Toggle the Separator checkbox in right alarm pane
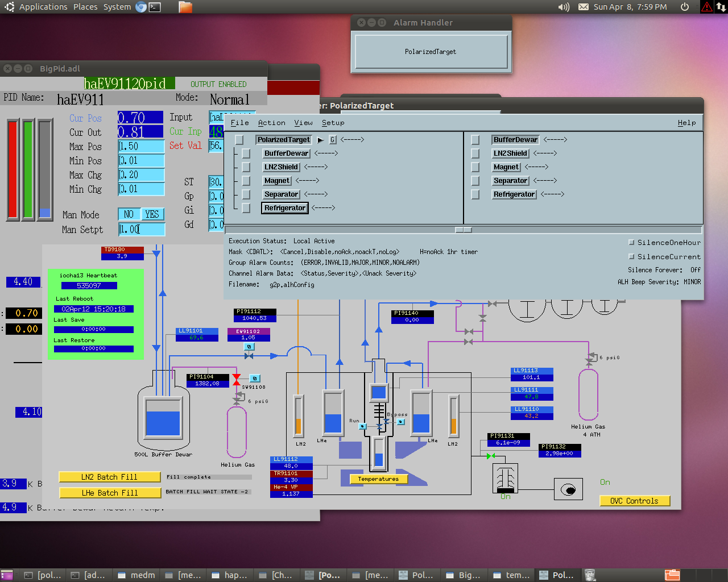 point(475,181)
